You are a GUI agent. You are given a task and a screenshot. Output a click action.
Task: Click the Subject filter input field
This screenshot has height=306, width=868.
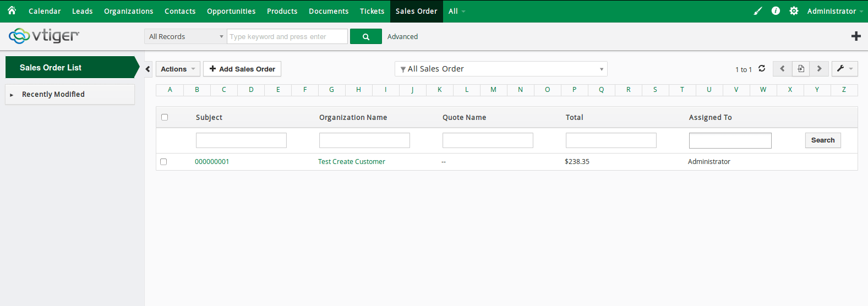(x=241, y=140)
